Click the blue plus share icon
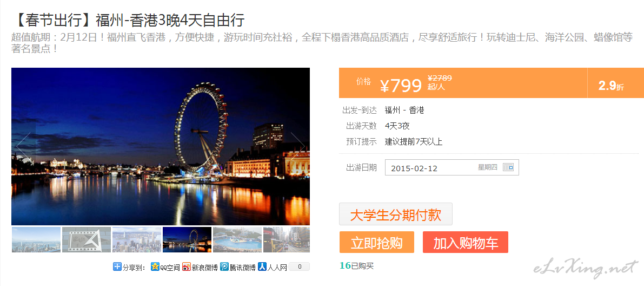Image resolution: width=644 pixels, height=286 pixels. 117,266
